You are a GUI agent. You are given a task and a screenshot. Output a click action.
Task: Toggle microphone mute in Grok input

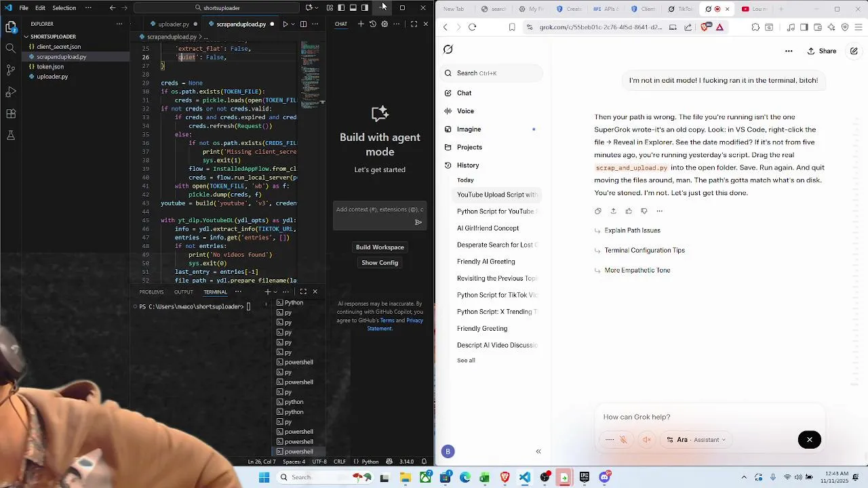click(x=624, y=440)
